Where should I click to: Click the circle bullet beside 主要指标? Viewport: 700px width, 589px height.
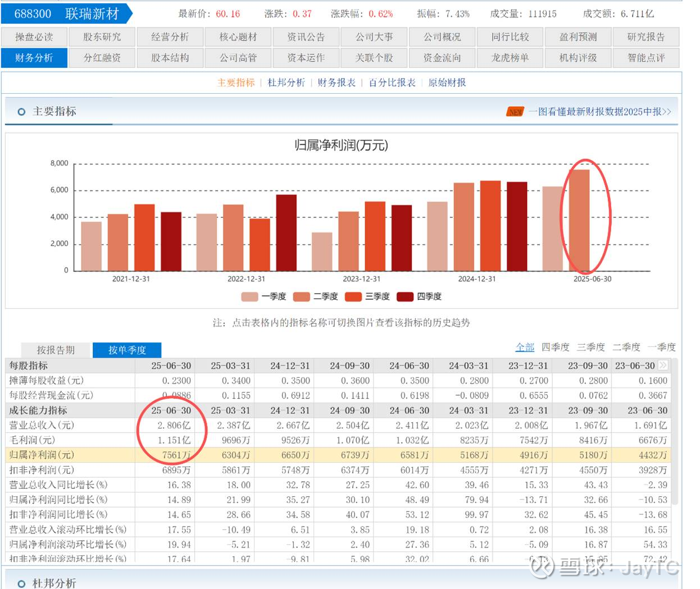[21, 112]
